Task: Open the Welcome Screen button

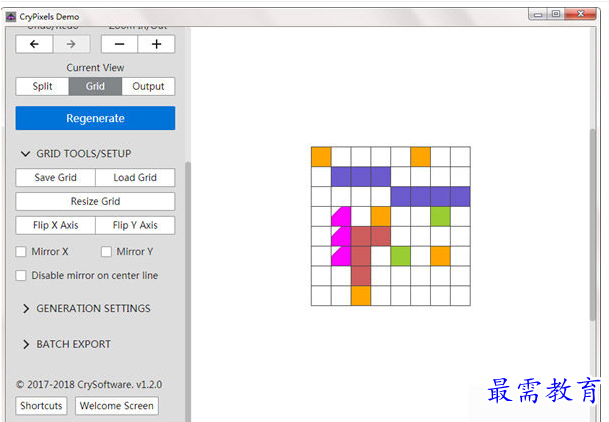Action: (x=117, y=406)
